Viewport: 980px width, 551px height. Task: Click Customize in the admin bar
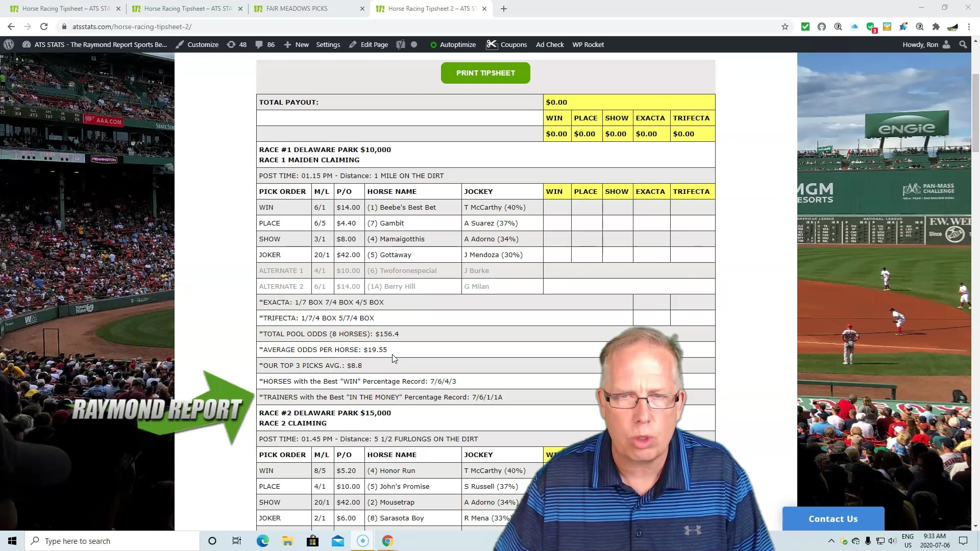pos(197,44)
